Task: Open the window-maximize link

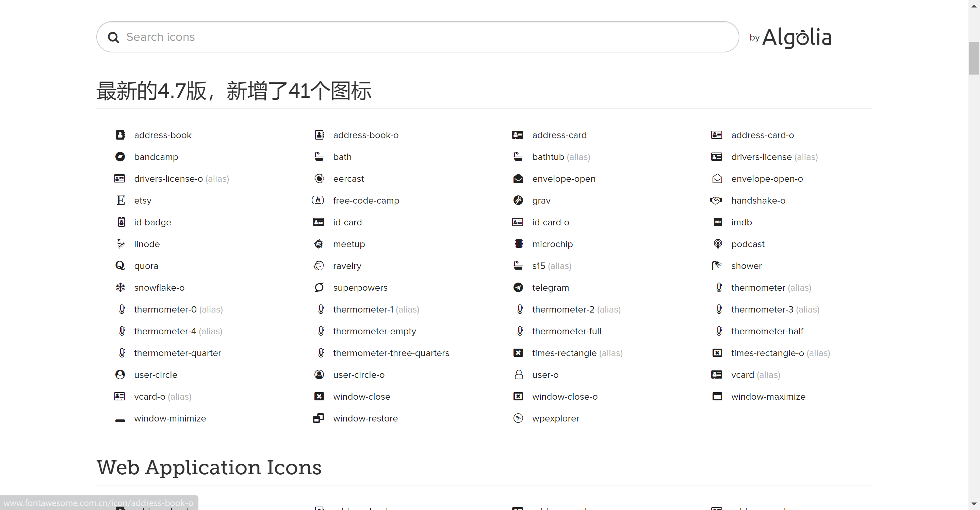Action: 768,397
